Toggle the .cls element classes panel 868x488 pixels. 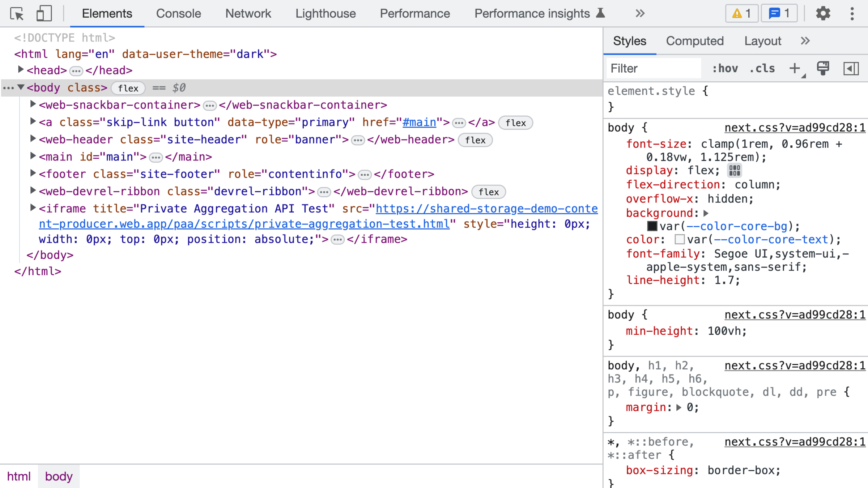(762, 68)
